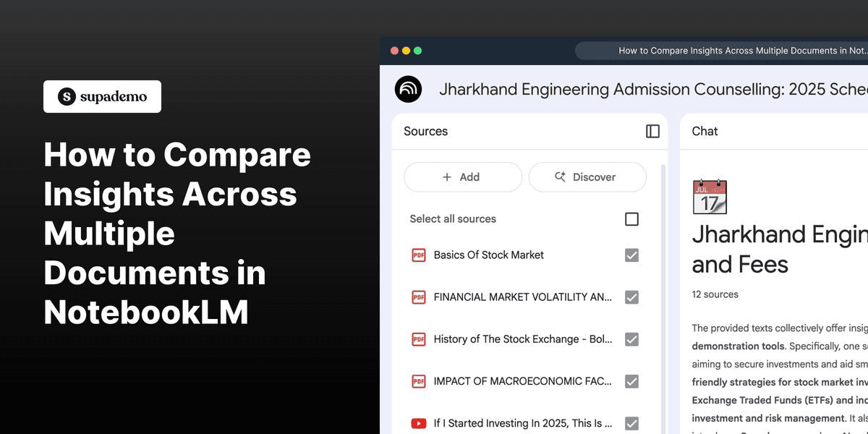Viewport: 868px width, 434px height.
Task: Click the 12 sources label
Action: [715, 294]
